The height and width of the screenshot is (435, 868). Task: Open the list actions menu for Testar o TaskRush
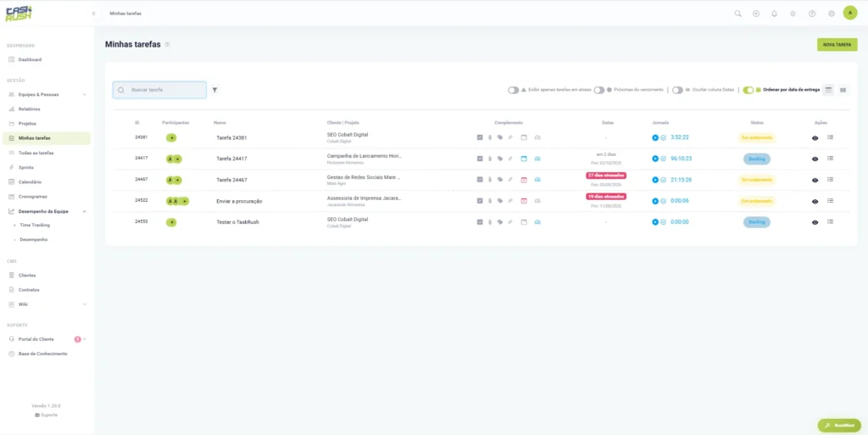click(830, 221)
